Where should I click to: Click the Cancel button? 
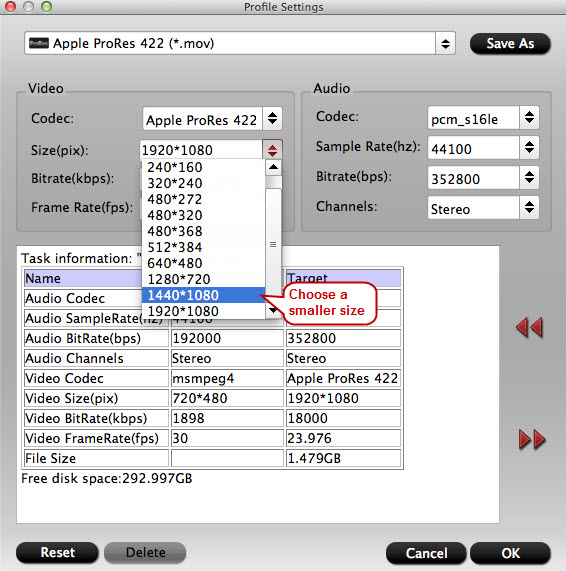[426, 553]
